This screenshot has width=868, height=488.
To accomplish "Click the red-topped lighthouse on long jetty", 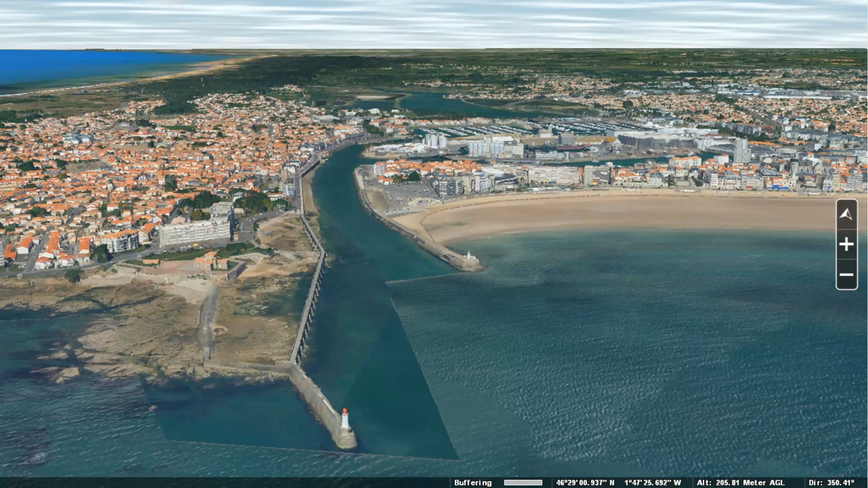I will click(x=345, y=419).
